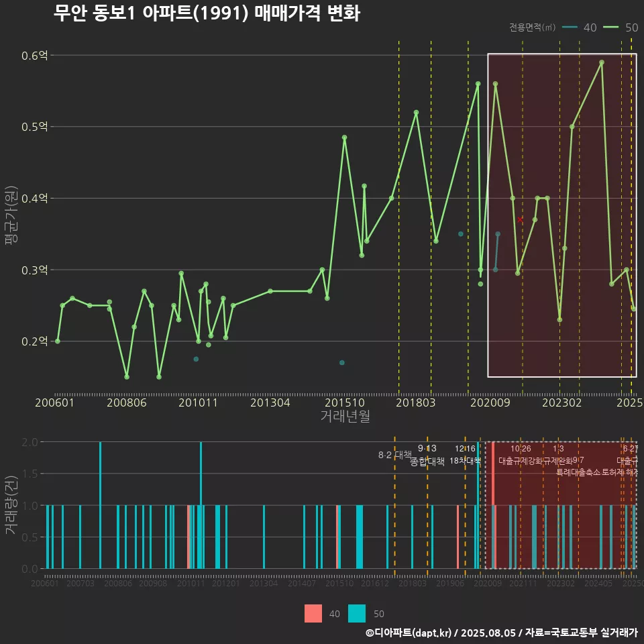Click the 0.52억 peak point near 201803
Screen dimensions: 644x644
coord(416,112)
